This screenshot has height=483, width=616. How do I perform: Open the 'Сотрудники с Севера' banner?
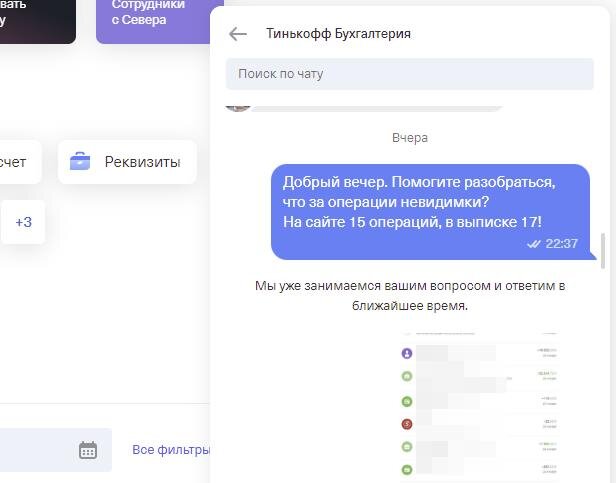[x=153, y=20]
